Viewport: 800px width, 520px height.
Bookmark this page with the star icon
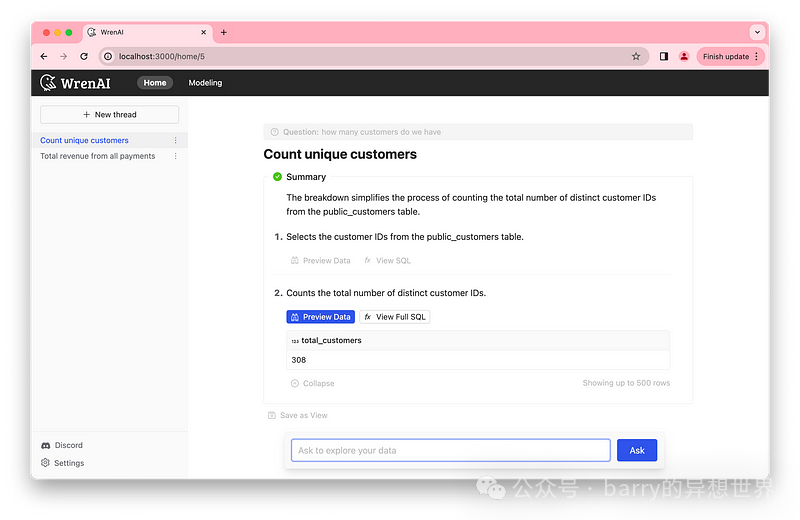[636, 57]
